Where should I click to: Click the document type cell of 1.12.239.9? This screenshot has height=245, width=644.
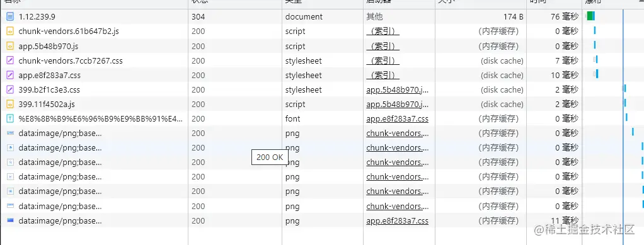coord(304,17)
